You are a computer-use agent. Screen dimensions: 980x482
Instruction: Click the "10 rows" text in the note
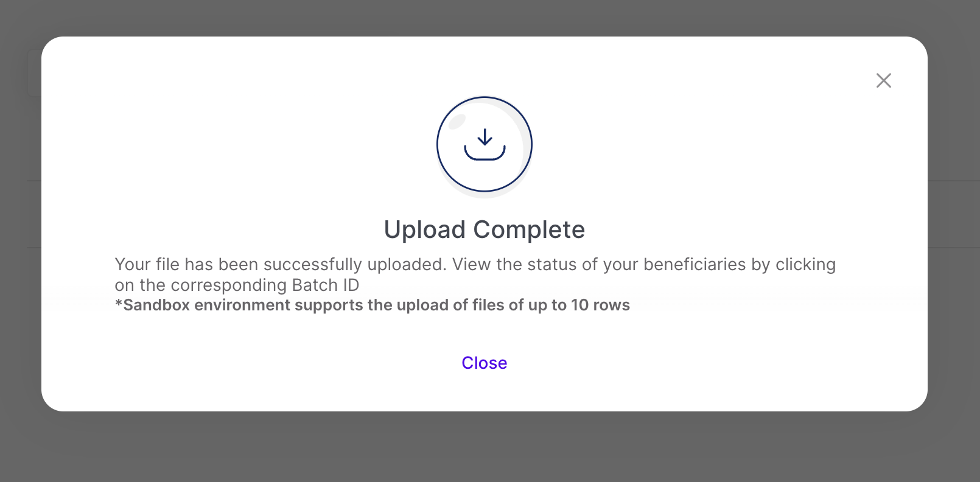coord(600,305)
